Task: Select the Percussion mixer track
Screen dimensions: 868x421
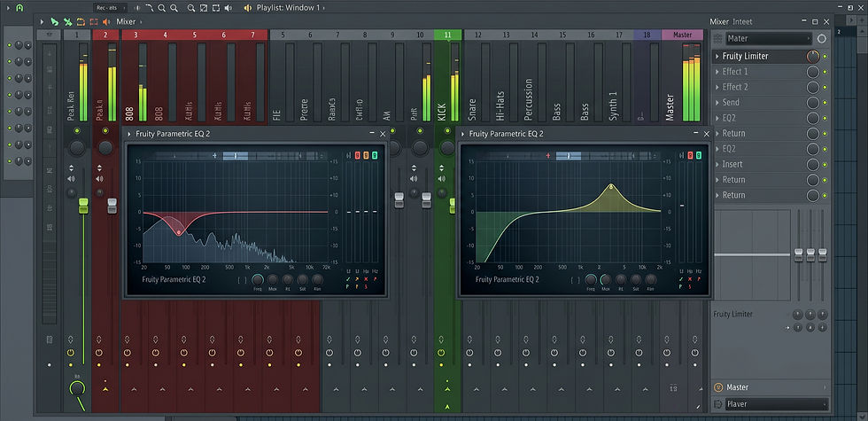Action: pos(528,99)
